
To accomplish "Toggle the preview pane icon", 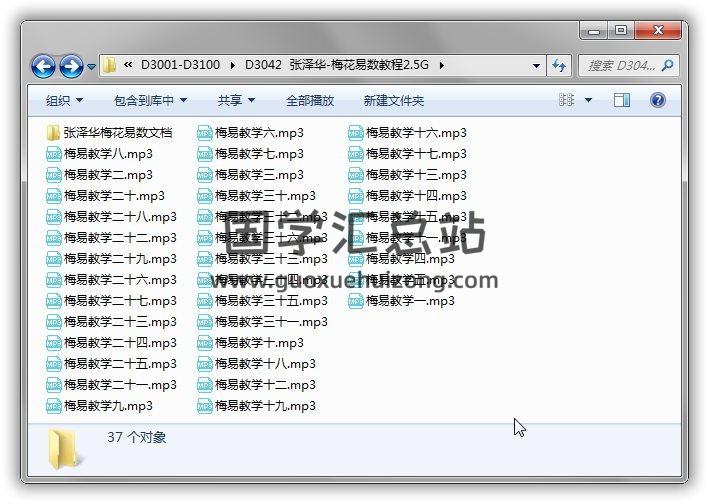I will point(622,100).
